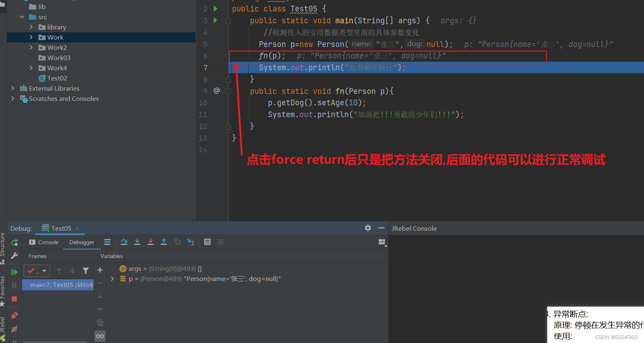Viewport: 644px width, 343px height.
Task: Expand the Work4 package
Action: click(x=31, y=68)
